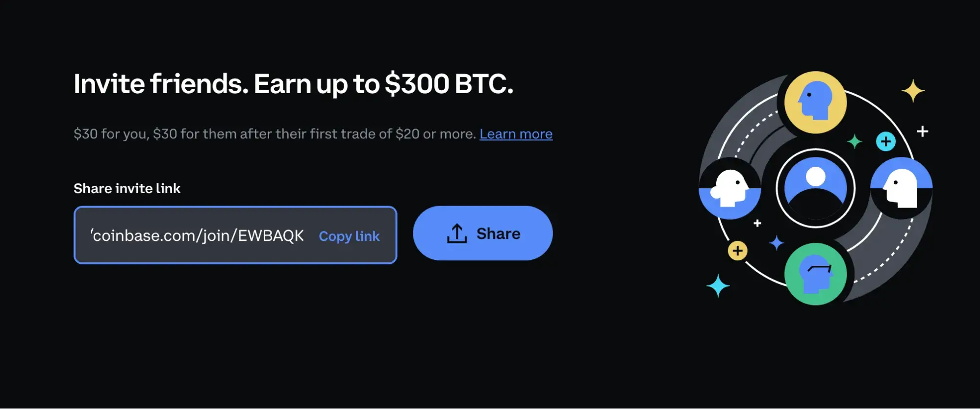Open the Learn more link
980x409 pixels.
pos(516,134)
